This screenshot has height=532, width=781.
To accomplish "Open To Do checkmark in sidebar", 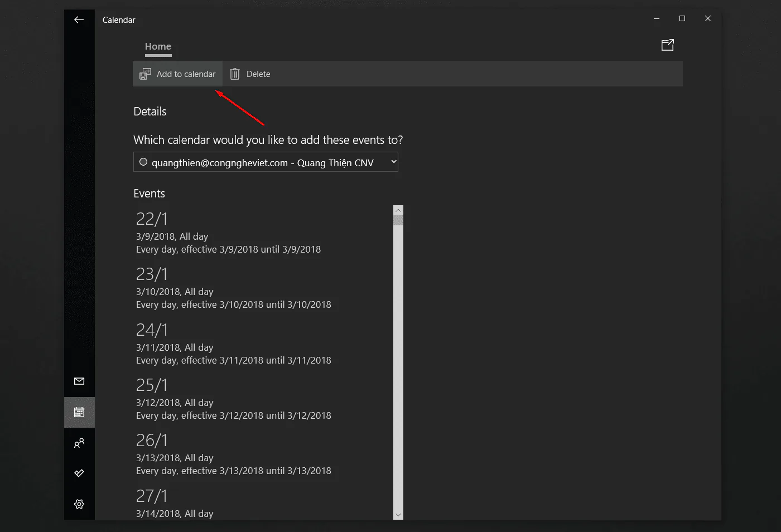I will tap(79, 473).
